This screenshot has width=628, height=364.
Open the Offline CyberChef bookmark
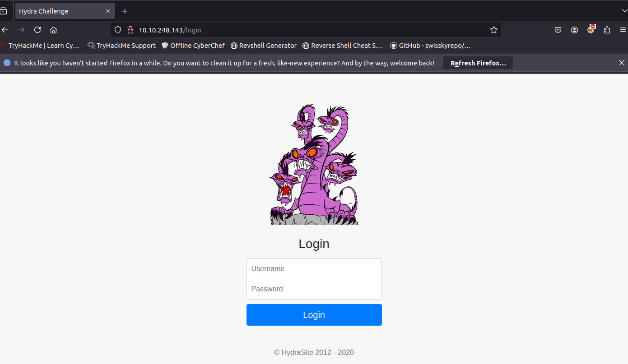pos(193,46)
